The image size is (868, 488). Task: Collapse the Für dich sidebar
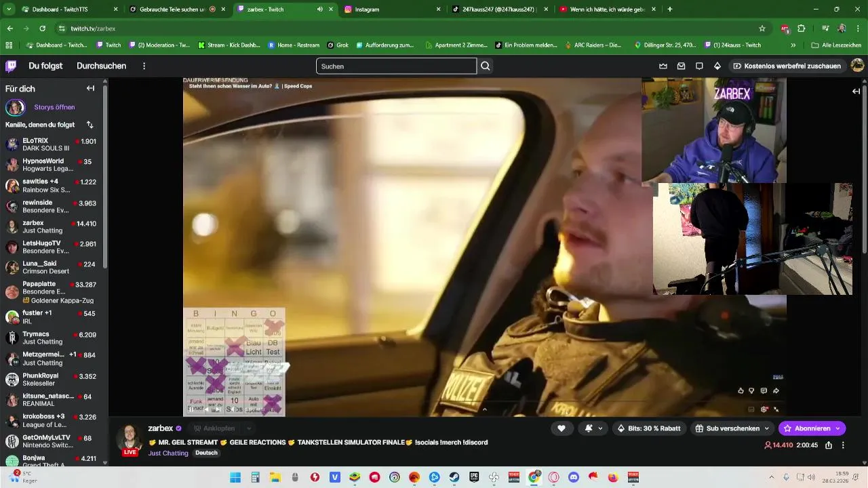(x=90, y=88)
